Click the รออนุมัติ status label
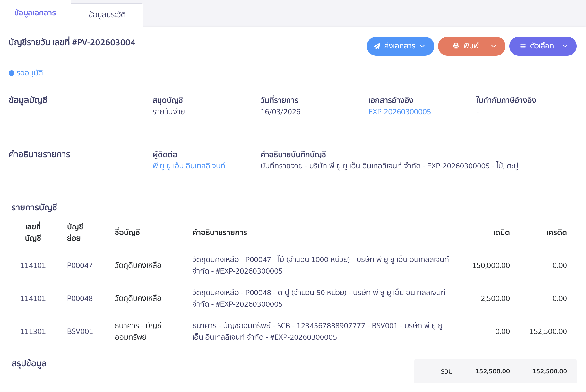 [x=30, y=73]
